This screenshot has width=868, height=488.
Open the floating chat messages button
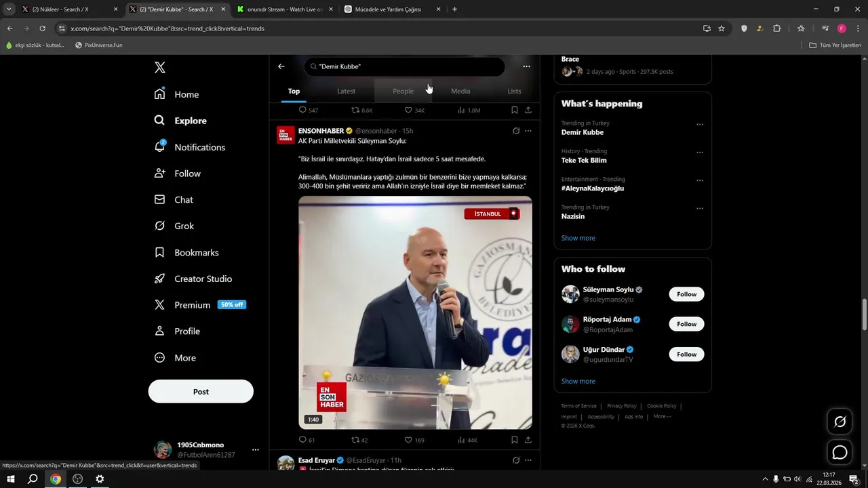tap(840, 452)
